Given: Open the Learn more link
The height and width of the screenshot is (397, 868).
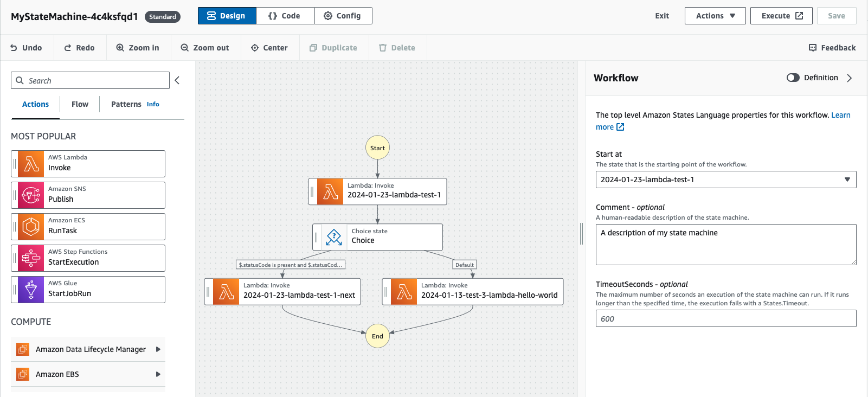Looking at the screenshot, I should [x=840, y=115].
